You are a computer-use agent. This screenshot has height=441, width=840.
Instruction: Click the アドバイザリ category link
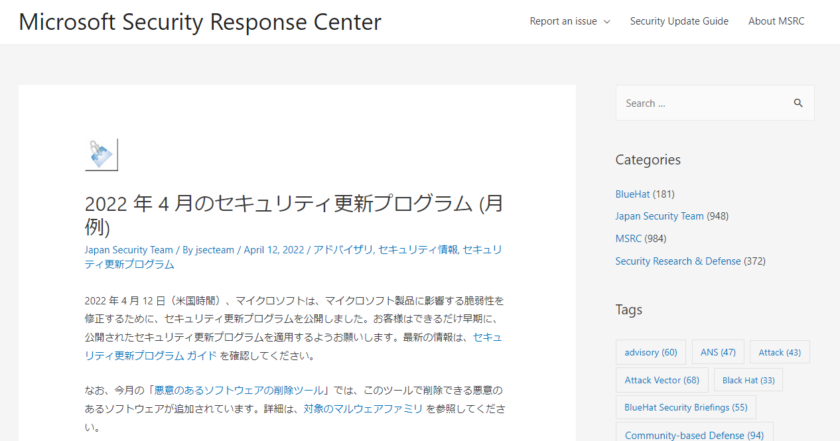click(343, 250)
